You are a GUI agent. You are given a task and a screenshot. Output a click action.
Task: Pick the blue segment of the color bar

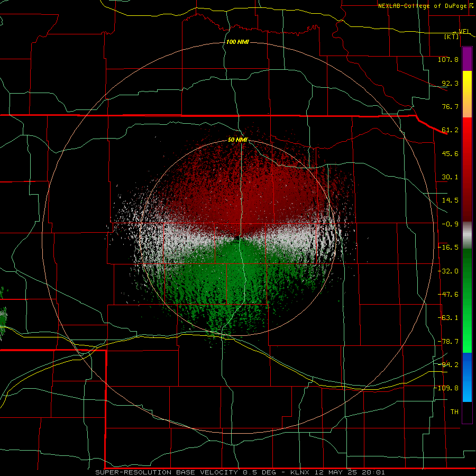(467, 377)
